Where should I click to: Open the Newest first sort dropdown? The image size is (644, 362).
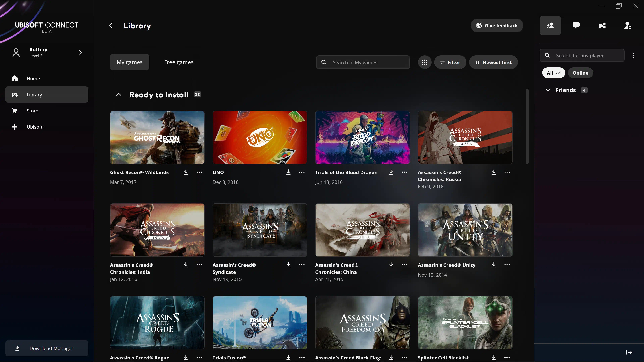(x=493, y=62)
